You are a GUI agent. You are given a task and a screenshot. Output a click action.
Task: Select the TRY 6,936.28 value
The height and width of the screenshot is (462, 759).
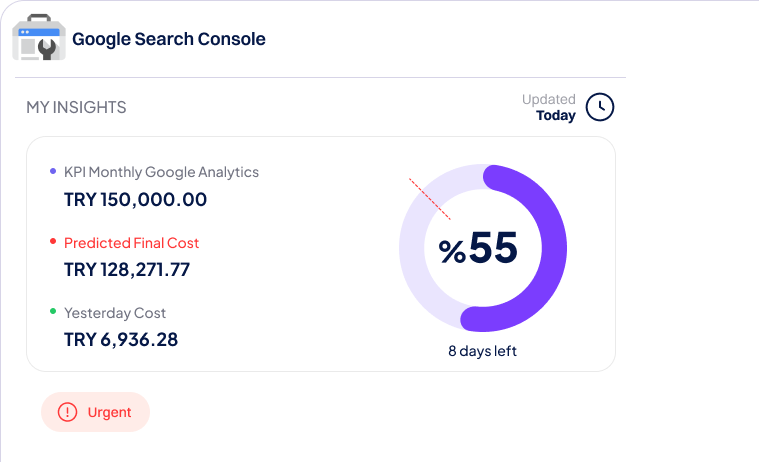click(x=121, y=339)
